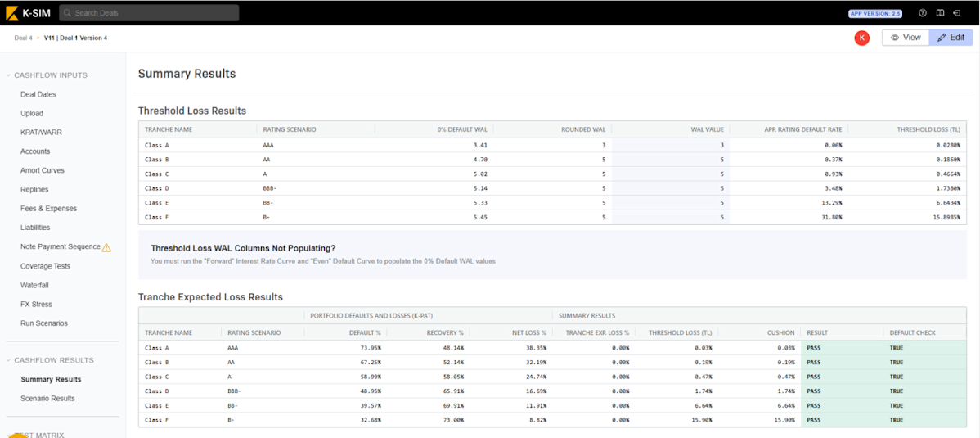The image size is (980, 438).
Task: Collapse the Cashflow Results section
Action: tap(50, 360)
